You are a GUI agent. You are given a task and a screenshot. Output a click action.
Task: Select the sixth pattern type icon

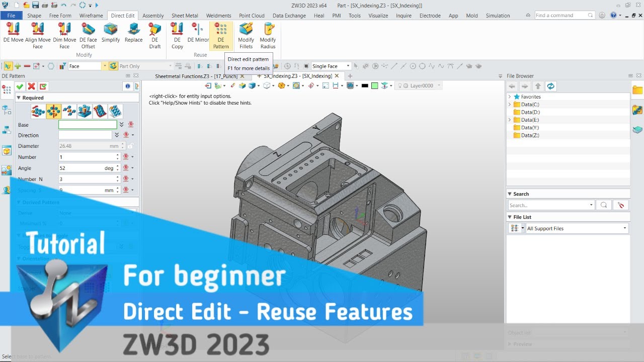115,111
